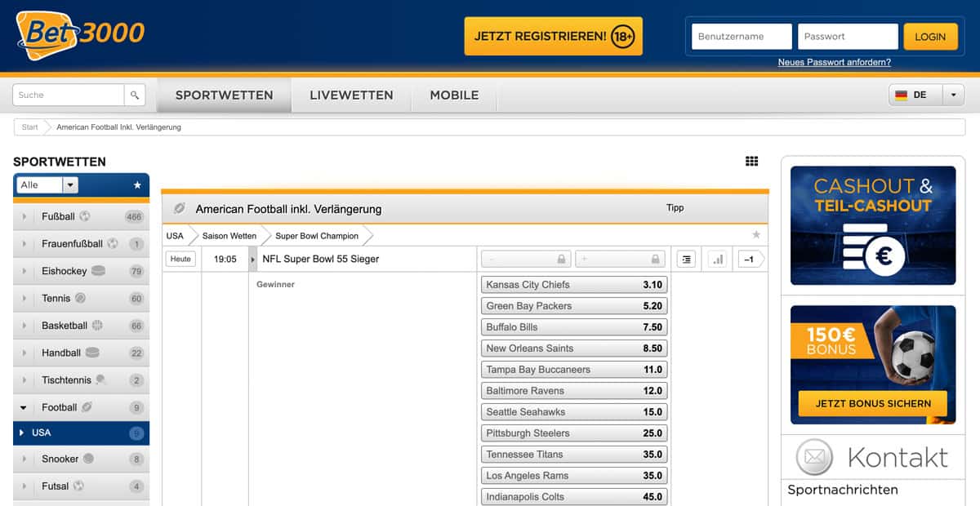
Task: Select Pittsburgh Steelers at 25.0
Action: click(x=573, y=433)
